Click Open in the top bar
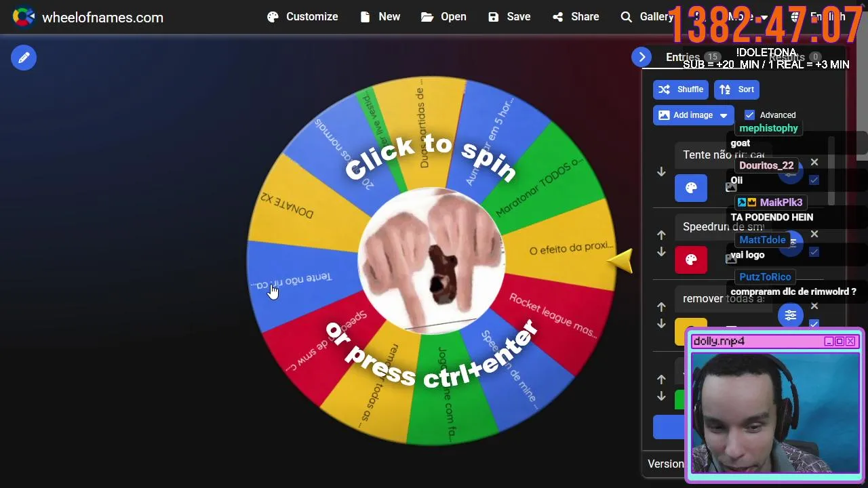Viewport: 868px width, 488px height. tap(443, 17)
